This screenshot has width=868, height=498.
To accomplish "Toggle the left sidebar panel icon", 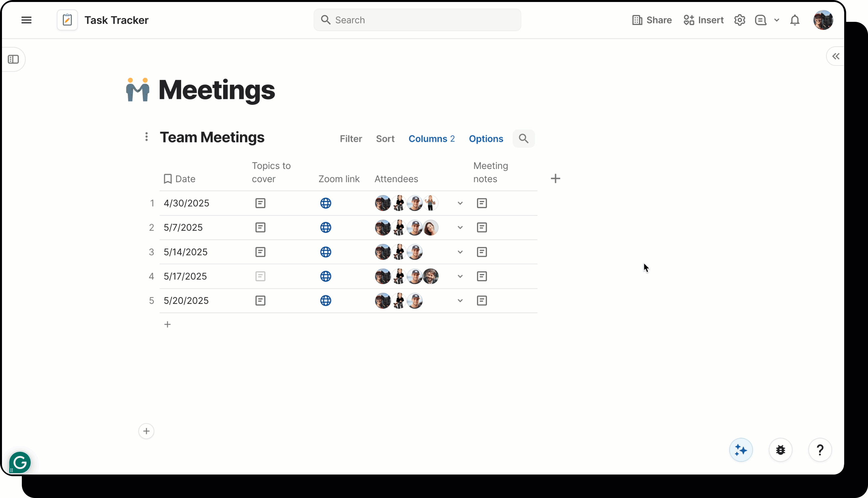I will 14,59.
